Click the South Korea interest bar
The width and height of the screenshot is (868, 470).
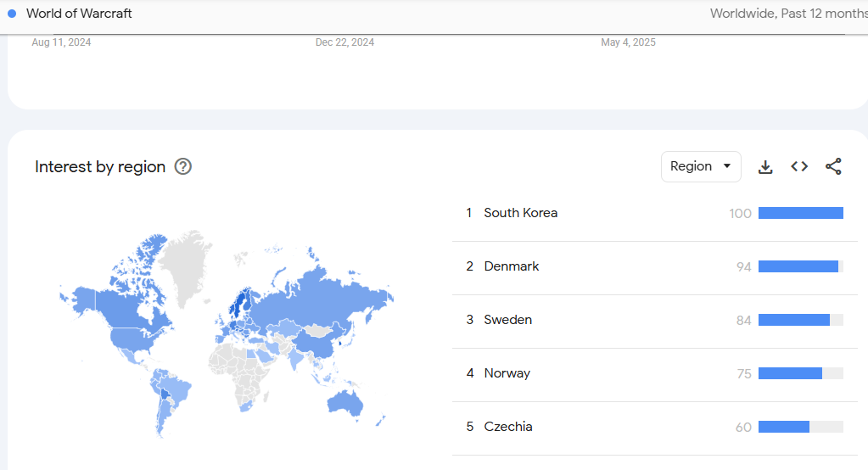click(x=800, y=213)
